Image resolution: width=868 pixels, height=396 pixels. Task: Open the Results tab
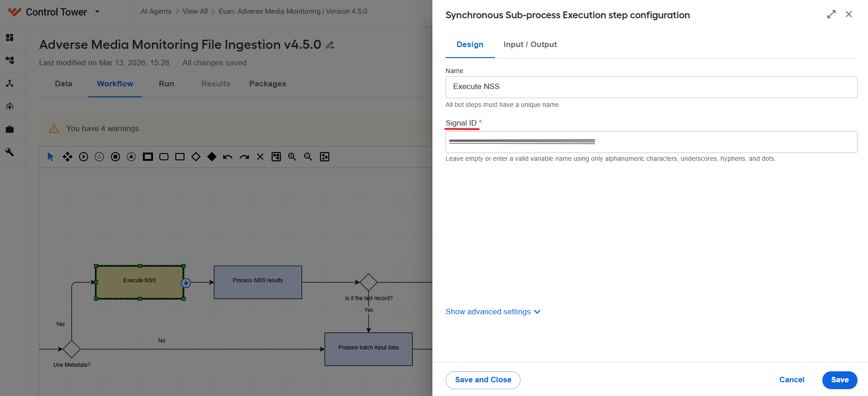point(216,84)
